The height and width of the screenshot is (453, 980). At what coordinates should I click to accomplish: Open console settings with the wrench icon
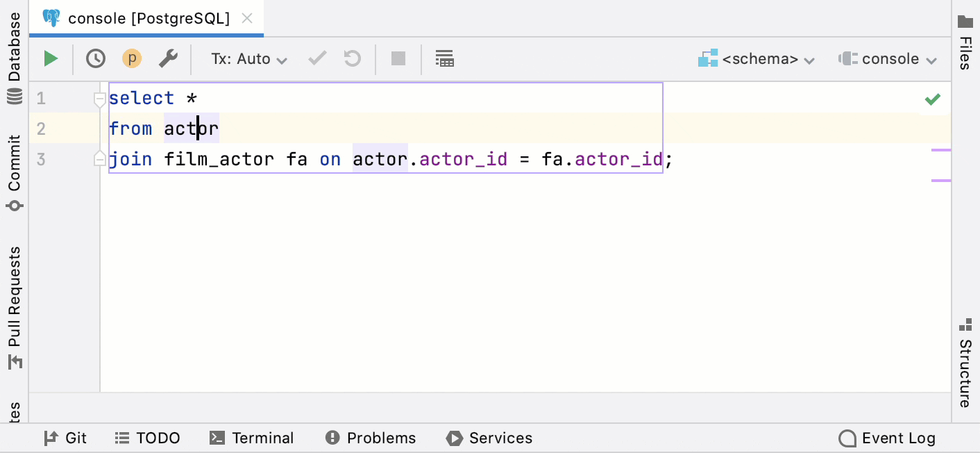pyautogui.click(x=168, y=58)
